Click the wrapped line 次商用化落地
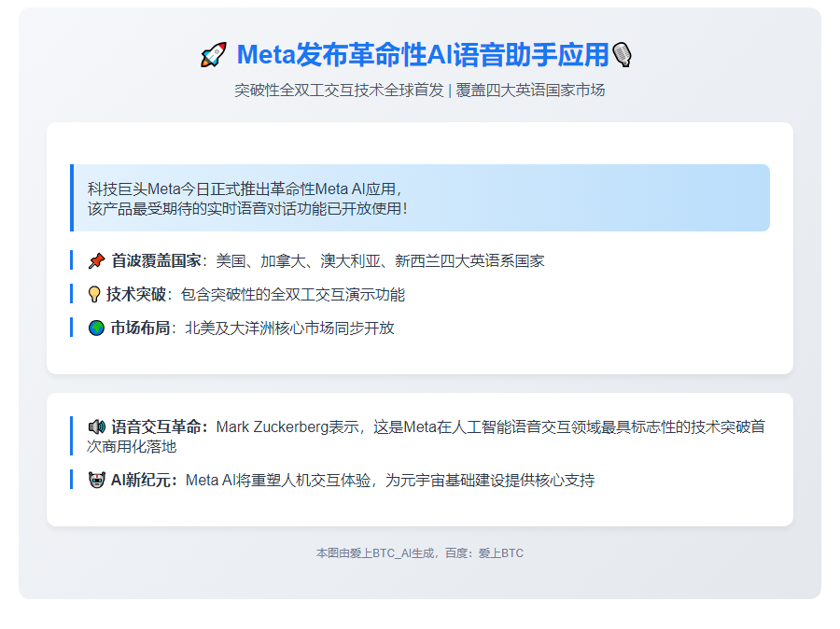 point(132,447)
